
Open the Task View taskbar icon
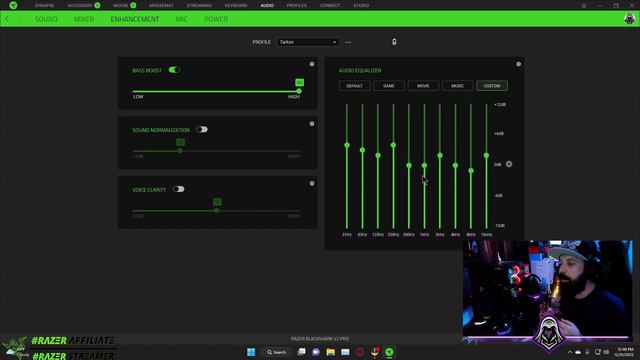301,352
